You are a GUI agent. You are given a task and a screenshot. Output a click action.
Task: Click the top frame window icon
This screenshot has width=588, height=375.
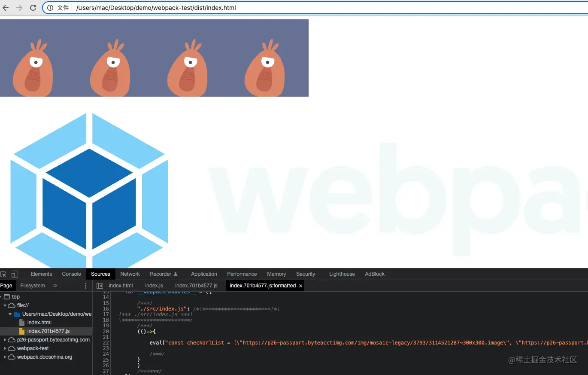point(6,297)
